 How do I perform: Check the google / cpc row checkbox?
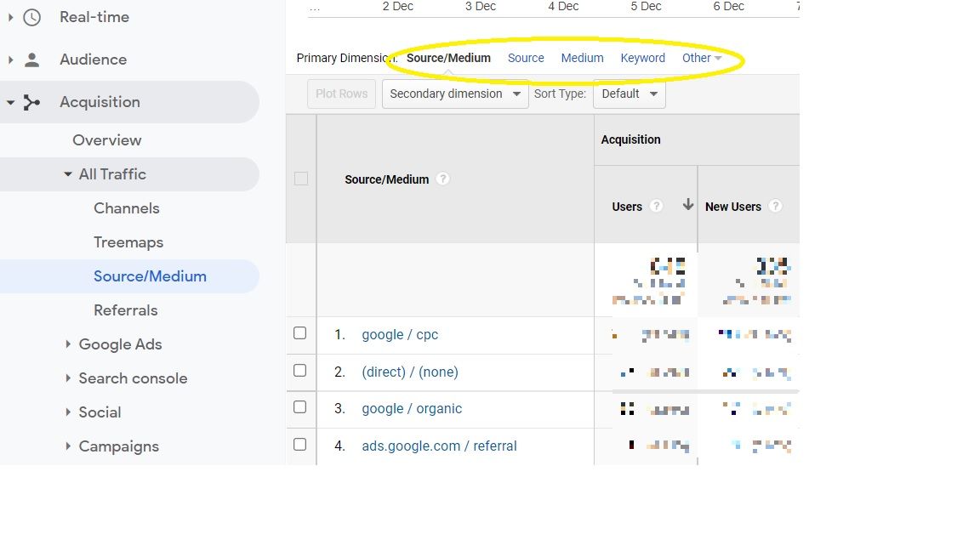(x=300, y=333)
